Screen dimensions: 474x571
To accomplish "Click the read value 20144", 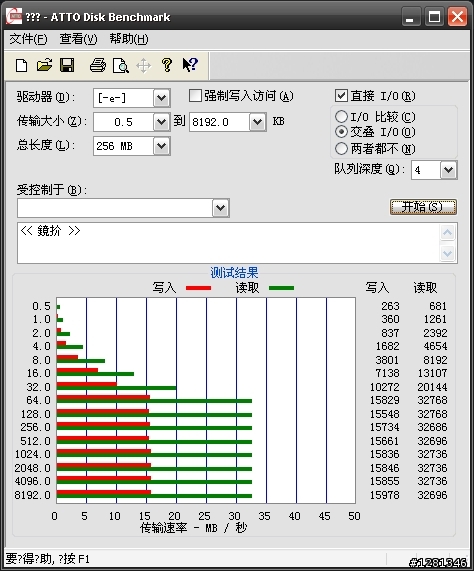I will [x=432, y=387].
